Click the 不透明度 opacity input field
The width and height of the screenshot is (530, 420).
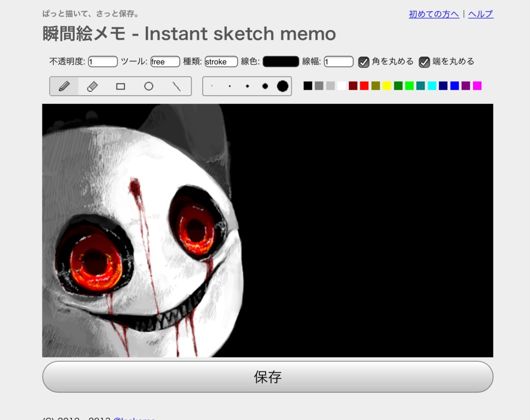click(103, 62)
